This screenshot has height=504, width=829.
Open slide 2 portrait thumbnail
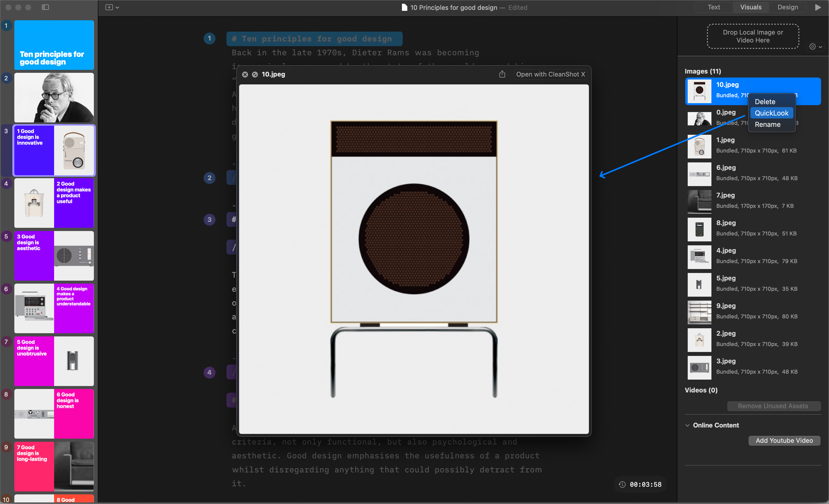(x=54, y=97)
